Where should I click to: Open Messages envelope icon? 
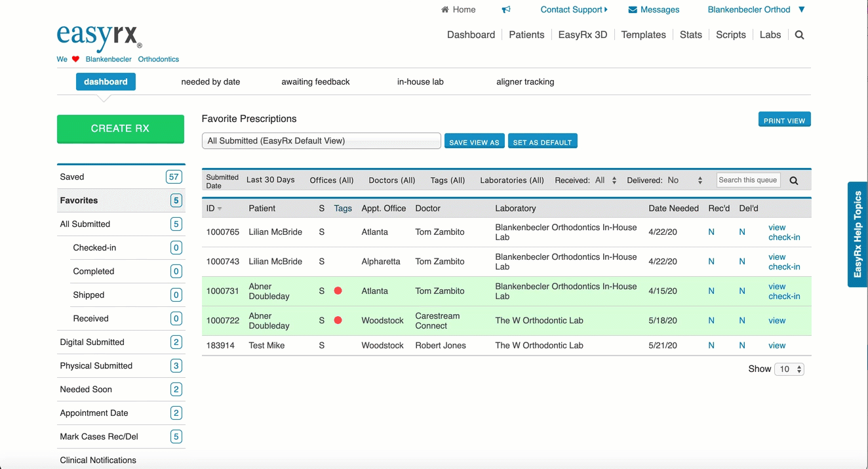tap(633, 10)
